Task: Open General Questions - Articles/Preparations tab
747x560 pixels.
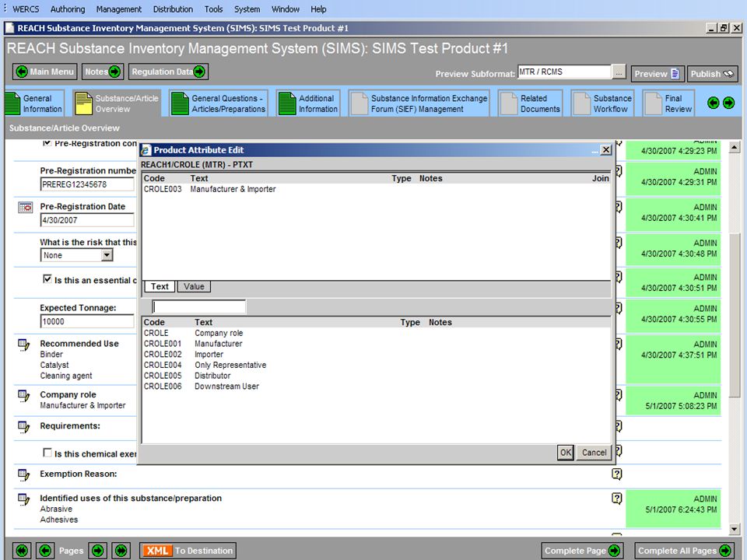Action: (x=219, y=103)
